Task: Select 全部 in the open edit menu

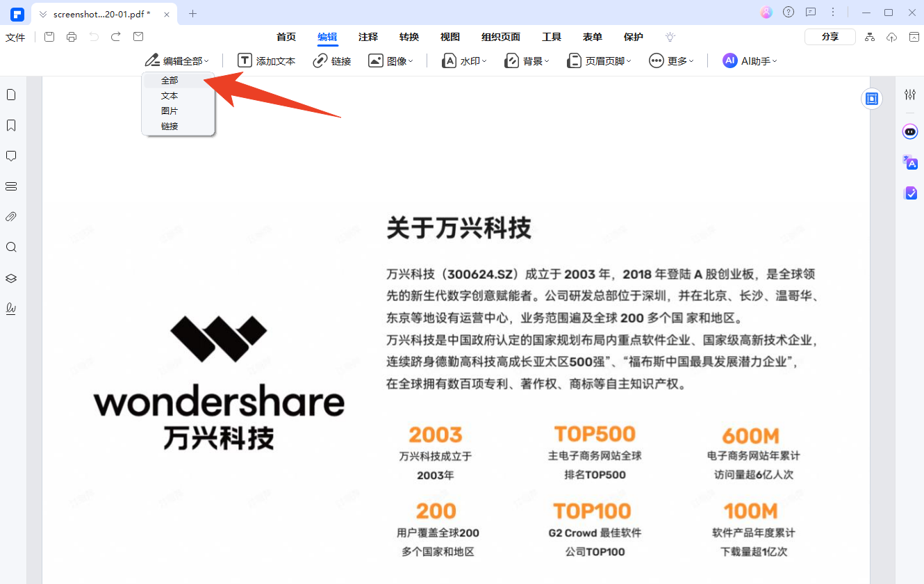Action: coord(169,80)
